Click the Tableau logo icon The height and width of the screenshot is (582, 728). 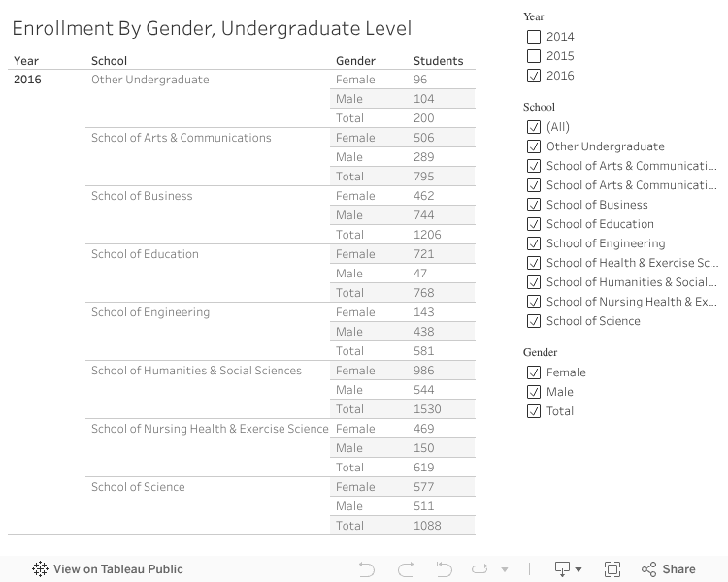(x=41, y=569)
